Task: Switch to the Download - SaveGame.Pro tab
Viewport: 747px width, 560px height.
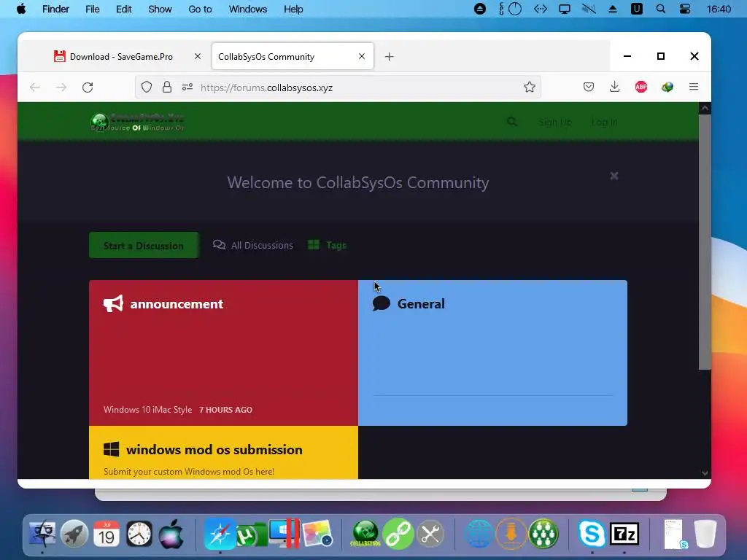Action: (x=121, y=57)
